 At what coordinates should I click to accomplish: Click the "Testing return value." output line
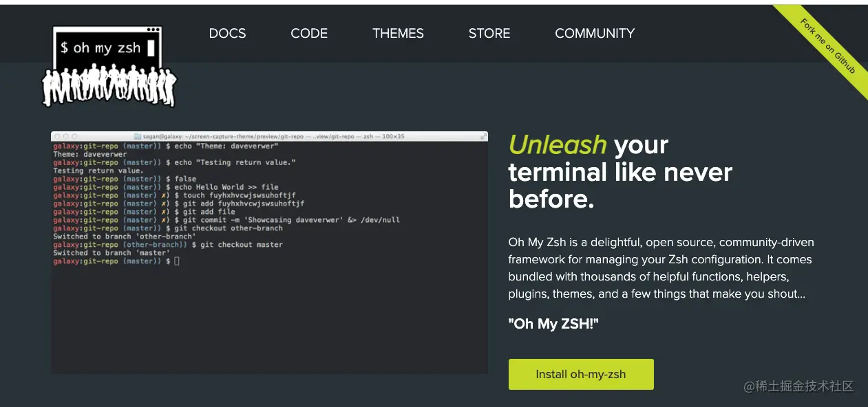point(98,170)
